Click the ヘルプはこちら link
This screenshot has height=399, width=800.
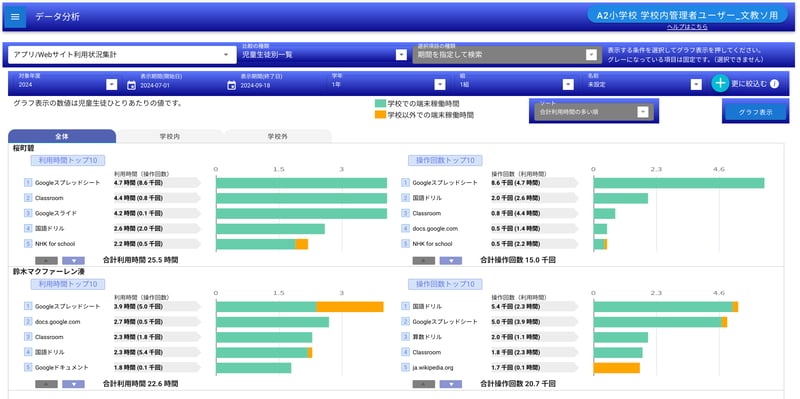coord(687,27)
